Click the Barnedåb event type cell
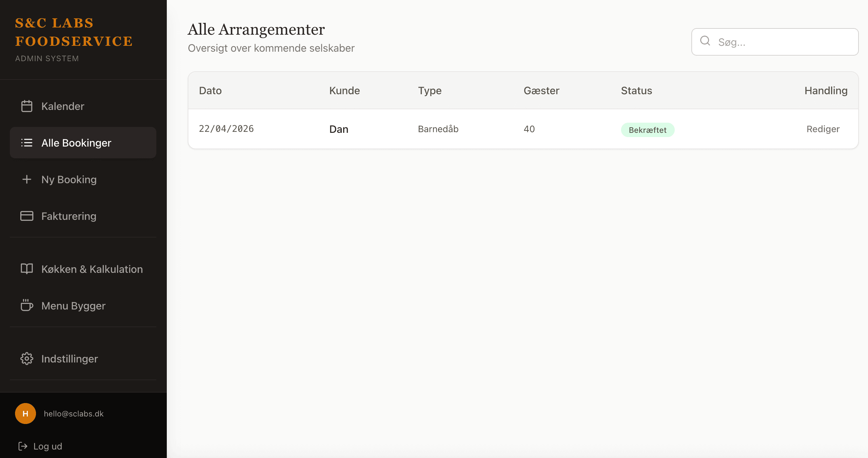The width and height of the screenshot is (868, 458). coord(438,129)
